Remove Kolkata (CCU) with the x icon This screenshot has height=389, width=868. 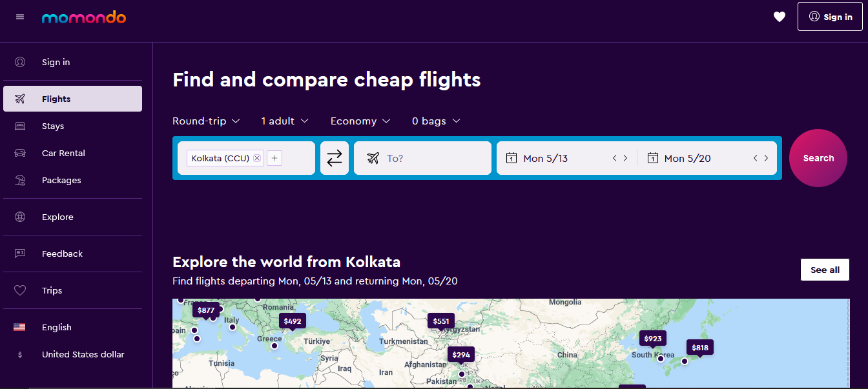(x=257, y=158)
